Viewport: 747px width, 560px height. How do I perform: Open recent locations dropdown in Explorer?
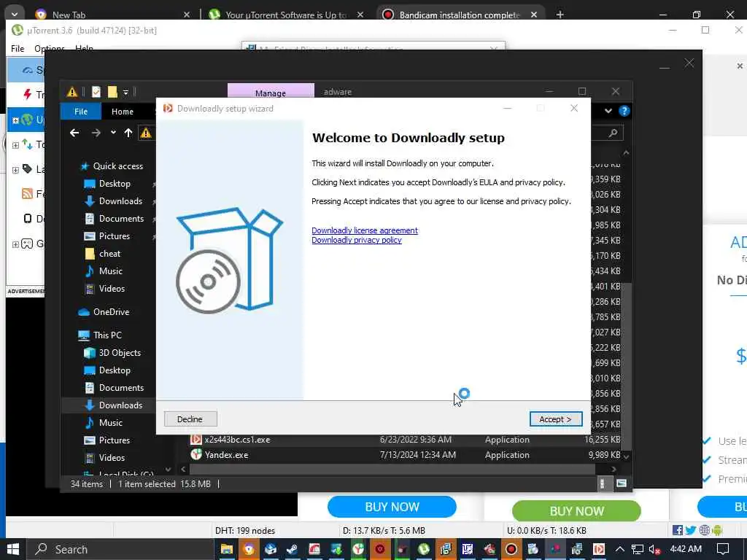pos(113,133)
